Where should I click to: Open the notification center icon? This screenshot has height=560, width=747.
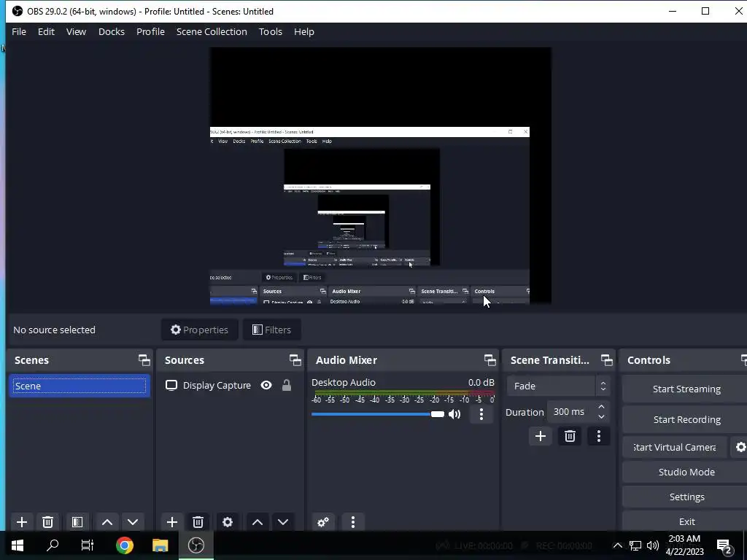pyautogui.click(x=724, y=545)
